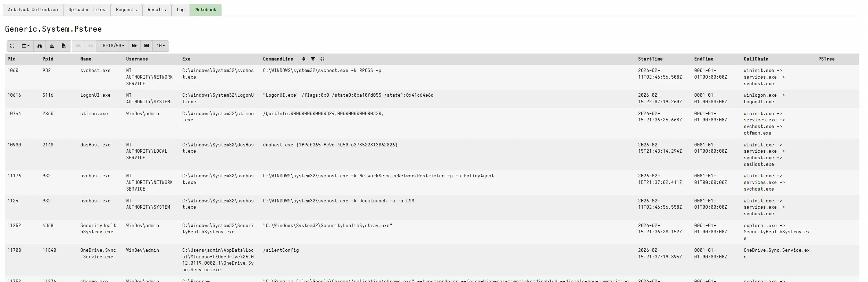Click the StartTime column header
The width and height of the screenshot is (868, 282).
pyautogui.click(x=650, y=59)
